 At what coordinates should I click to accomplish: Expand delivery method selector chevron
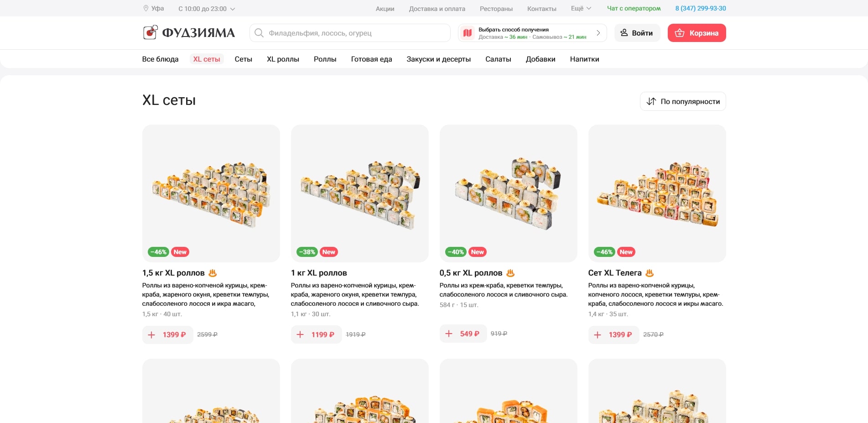598,33
